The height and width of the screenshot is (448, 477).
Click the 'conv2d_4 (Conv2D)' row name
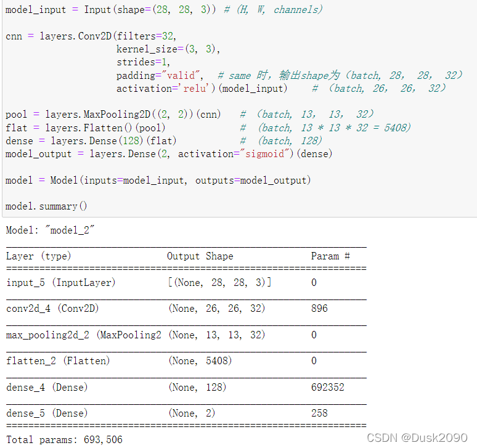[x=52, y=309]
